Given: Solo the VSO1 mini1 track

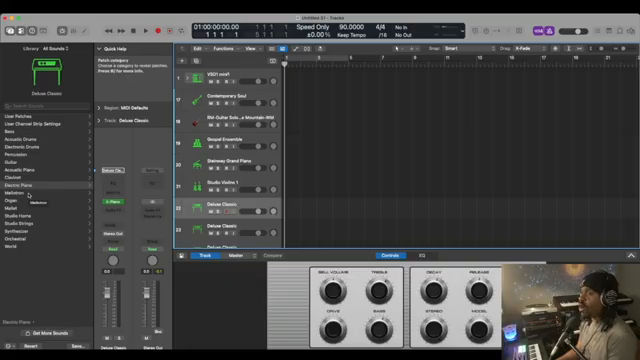Looking at the screenshot, I should [218, 82].
